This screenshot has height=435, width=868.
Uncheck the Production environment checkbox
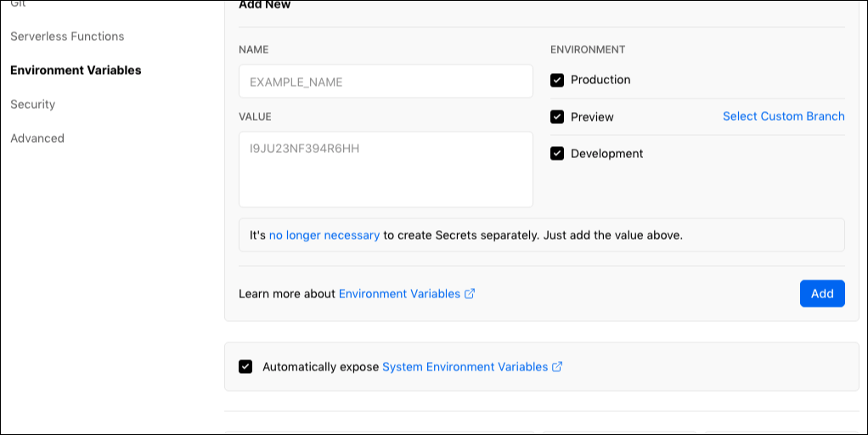[x=557, y=80]
